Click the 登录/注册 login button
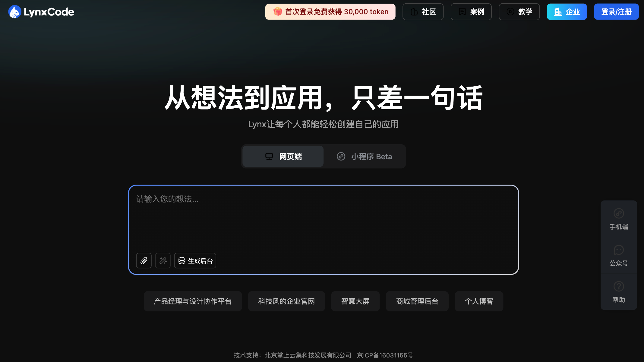The image size is (644, 362). point(616,12)
